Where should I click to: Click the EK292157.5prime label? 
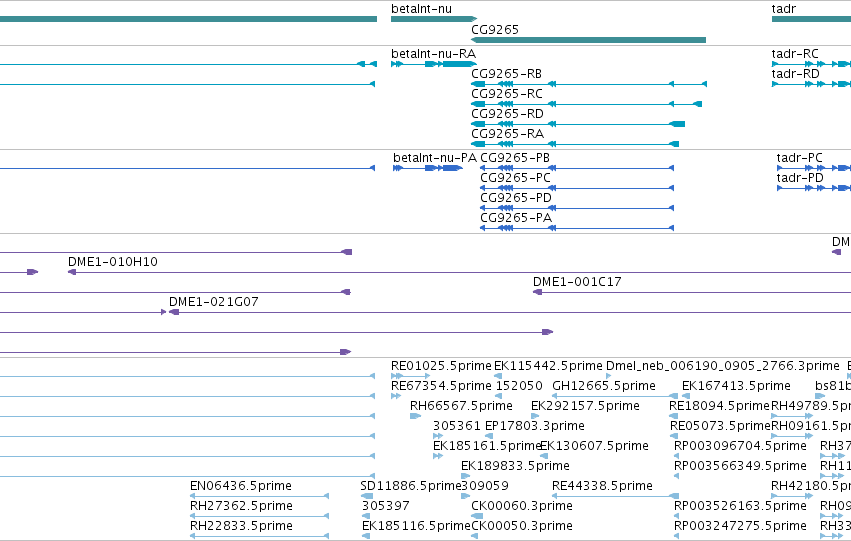(x=585, y=406)
